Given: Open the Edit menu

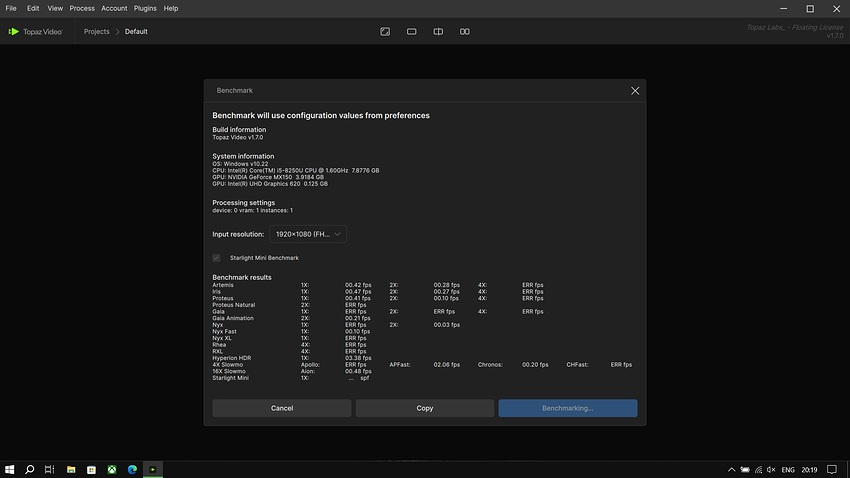Looking at the screenshot, I should [33, 8].
